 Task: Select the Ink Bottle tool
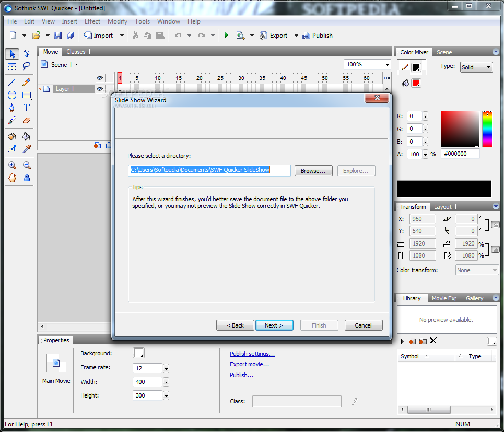[x=12, y=136]
